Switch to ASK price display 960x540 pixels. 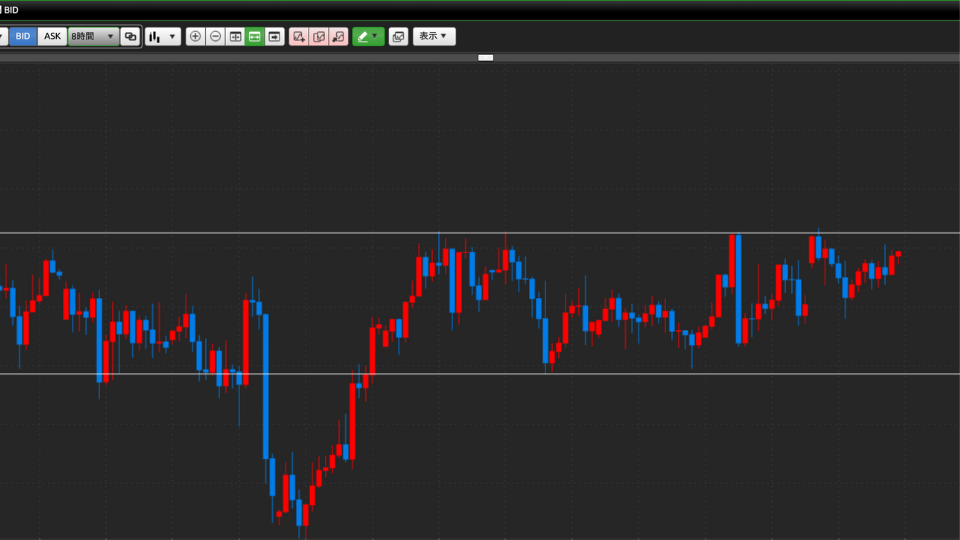tap(52, 36)
